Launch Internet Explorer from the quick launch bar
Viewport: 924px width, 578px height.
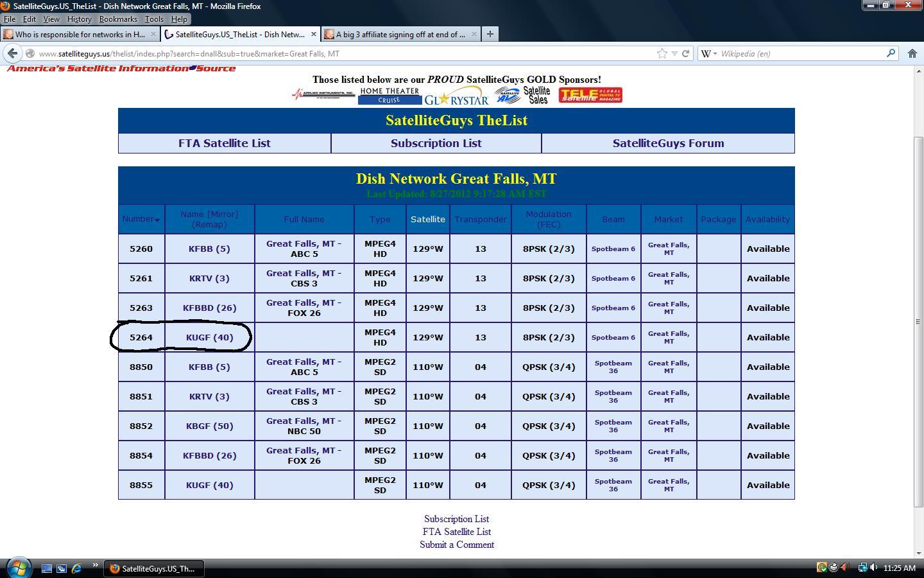tap(76, 568)
